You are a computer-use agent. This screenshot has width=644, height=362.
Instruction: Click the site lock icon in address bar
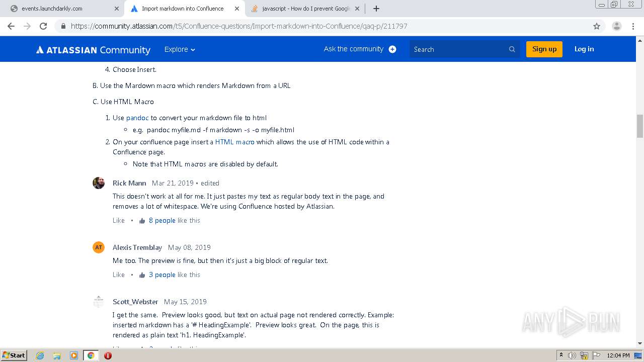pyautogui.click(x=63, y=26)
